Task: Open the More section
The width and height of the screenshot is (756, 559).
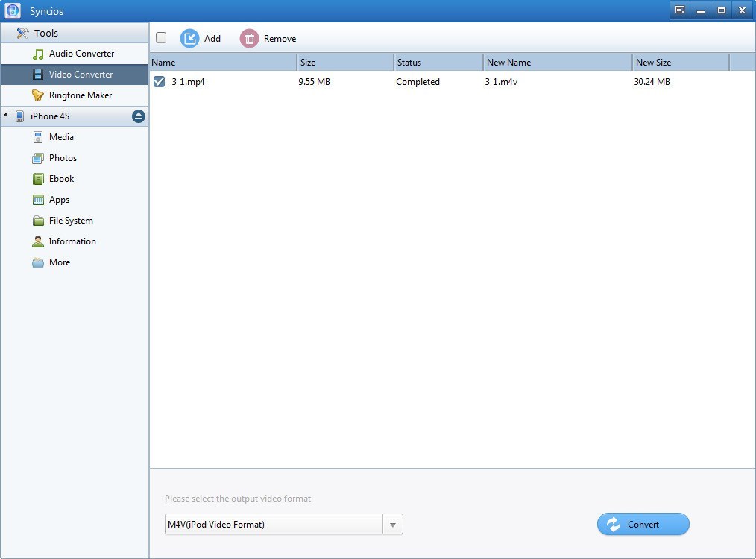Action: [58, 262]
